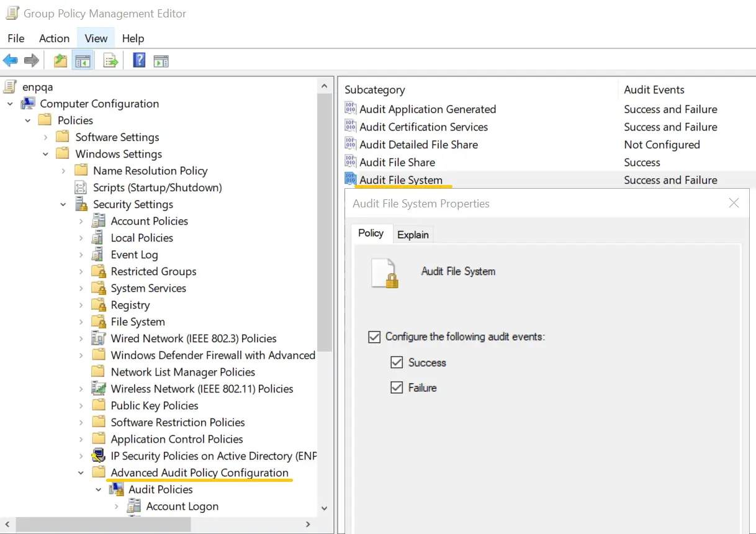The width and height of the screenshot is (756, 534).
Task: Collapse the Windows Settings tree node
Action: coord(45,153)
